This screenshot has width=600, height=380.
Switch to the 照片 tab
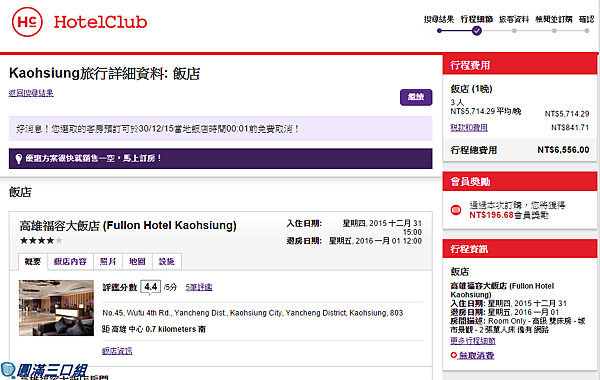[108, 262]
